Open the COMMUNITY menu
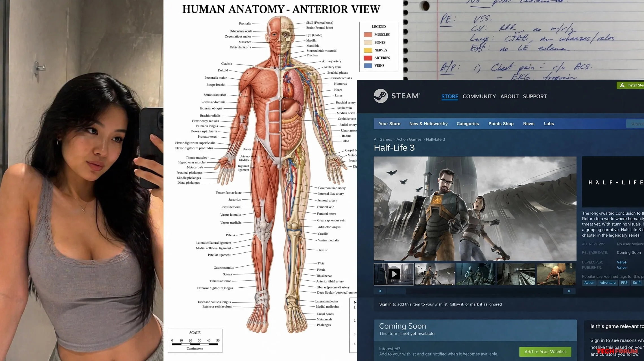 coord(479,96)
